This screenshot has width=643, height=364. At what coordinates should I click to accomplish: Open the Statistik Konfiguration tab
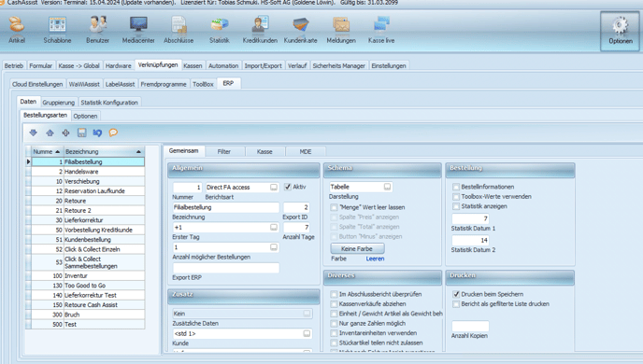coord(109,103)
